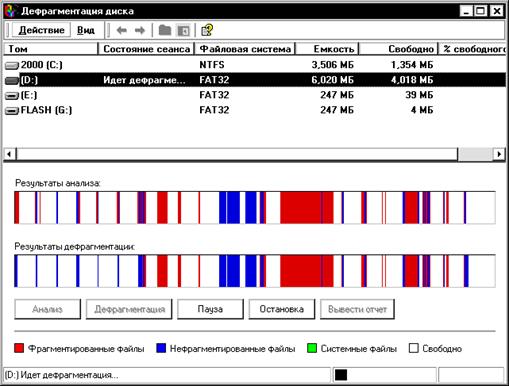This screenshot has height=386, width=509.
Task: Click the Help toolbar icon
Action: 207,30
